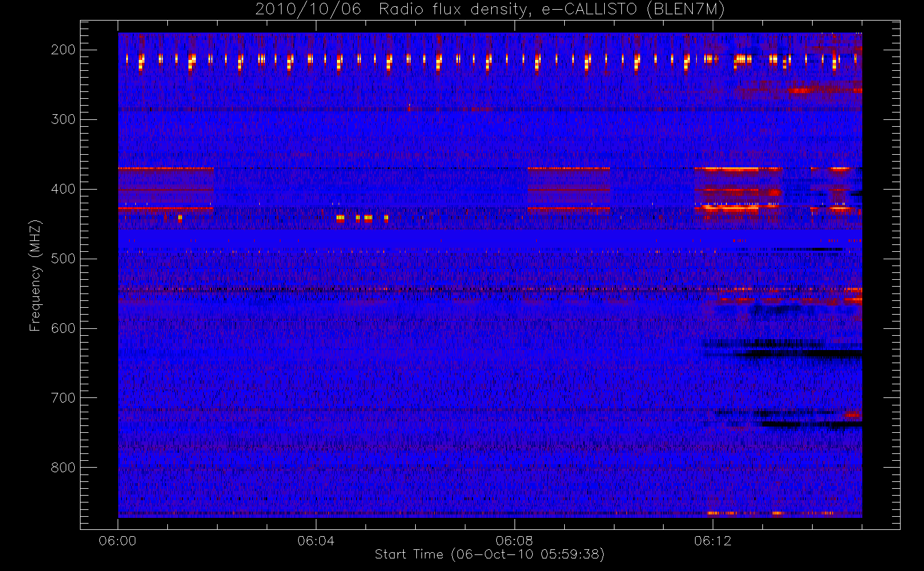The height and width of the screenshot is (571, 924).
Task: Click the 'Start Time (06-Oct-10 05:59:38)' label
Action: pos(489,554)
